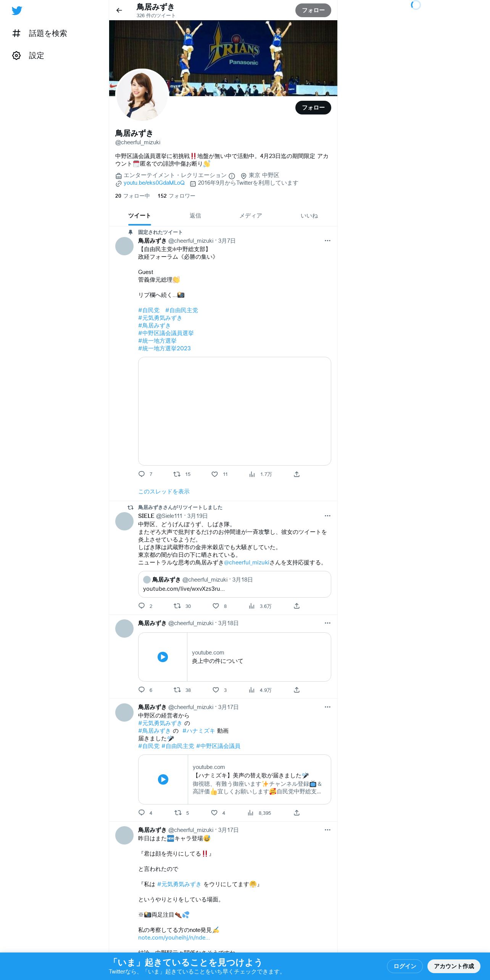Like the pinned tweet with 11 likes
The height and width of the screenshot is (980, 490).
coord(214,474)
